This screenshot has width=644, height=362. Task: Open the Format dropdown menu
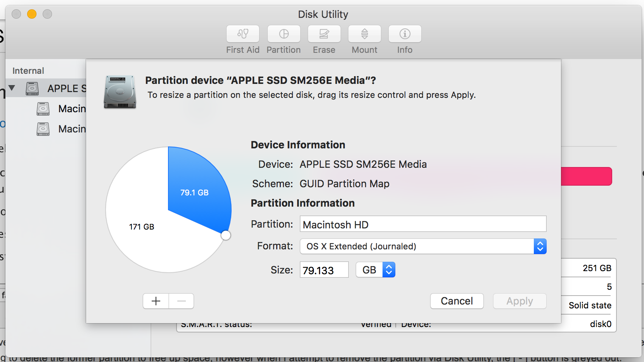(x=423, y=246)
